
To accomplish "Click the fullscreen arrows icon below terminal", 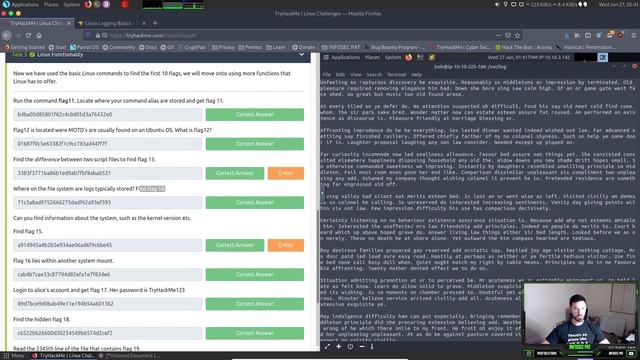I will [327, 347].
